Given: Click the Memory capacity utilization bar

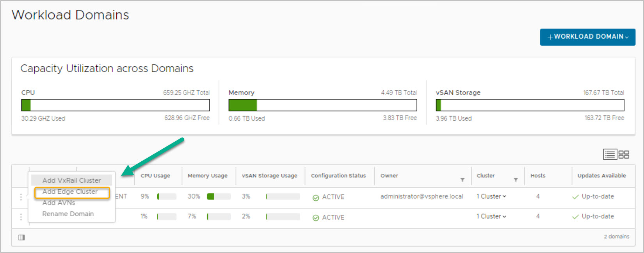Looking at the screenshot, I should click(x=322, y=105).
